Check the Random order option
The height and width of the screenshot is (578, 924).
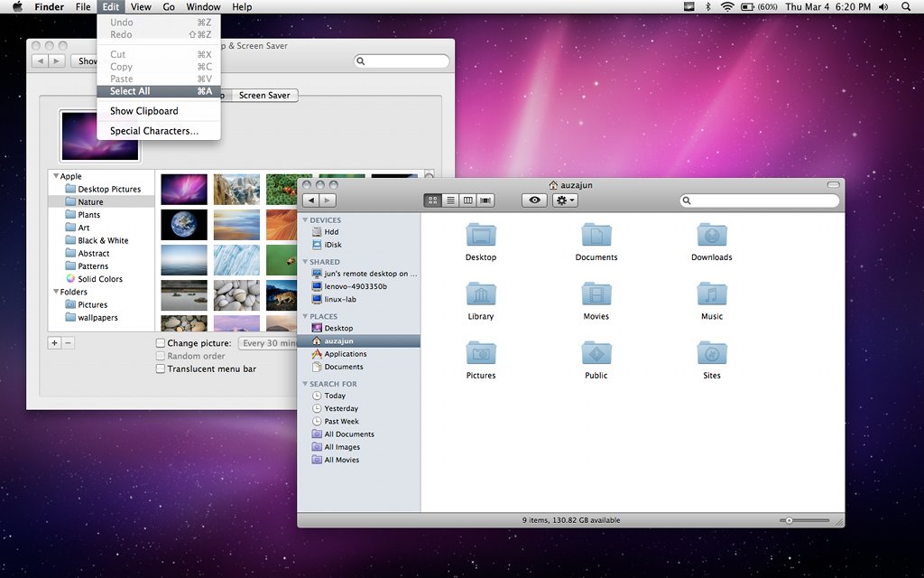tap(161, 356)
